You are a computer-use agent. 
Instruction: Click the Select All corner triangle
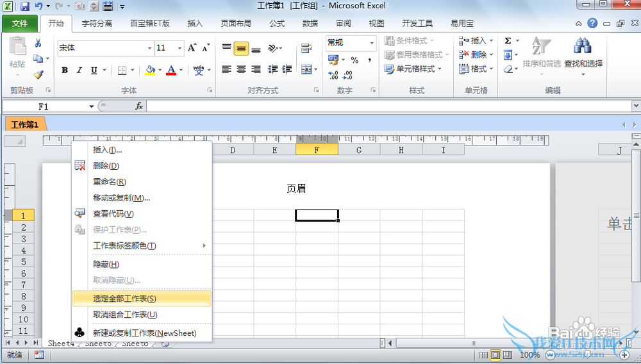click(15, 142)
